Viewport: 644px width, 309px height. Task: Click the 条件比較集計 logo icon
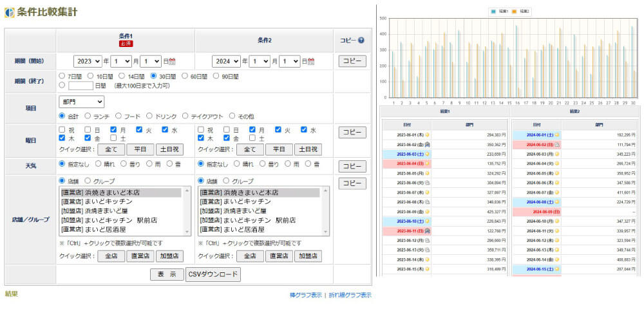pos(10,12)
